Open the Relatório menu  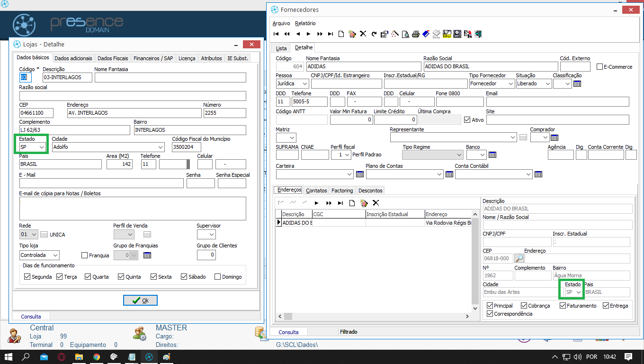(x=305, y=23)
